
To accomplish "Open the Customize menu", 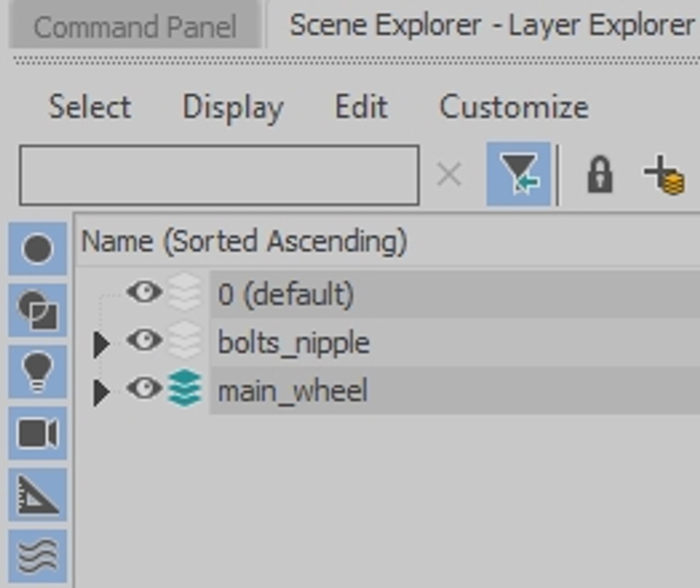I will pyautogui.click(x=513, y=107).
